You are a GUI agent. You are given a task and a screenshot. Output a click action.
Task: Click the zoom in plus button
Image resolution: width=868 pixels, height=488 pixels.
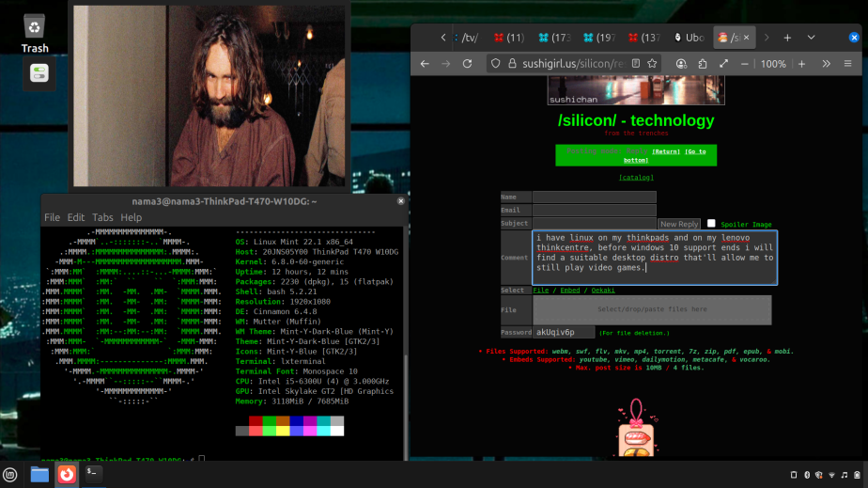[801, 64]
